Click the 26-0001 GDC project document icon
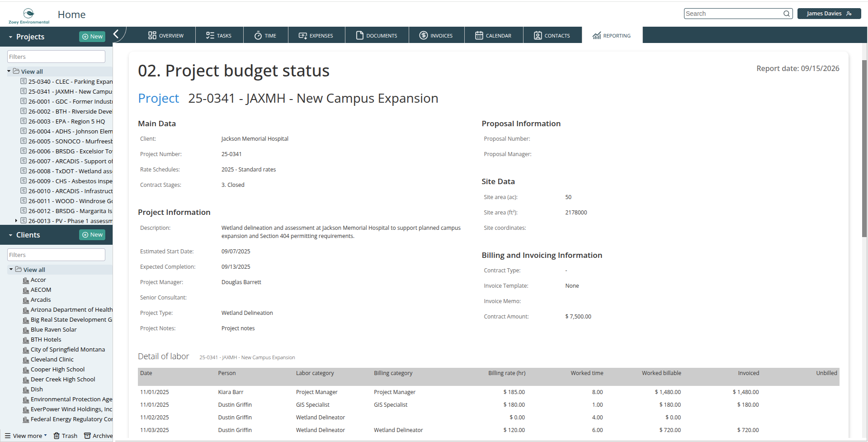The width and height of the screenshot is (868, 442). (x=24, y=101)
